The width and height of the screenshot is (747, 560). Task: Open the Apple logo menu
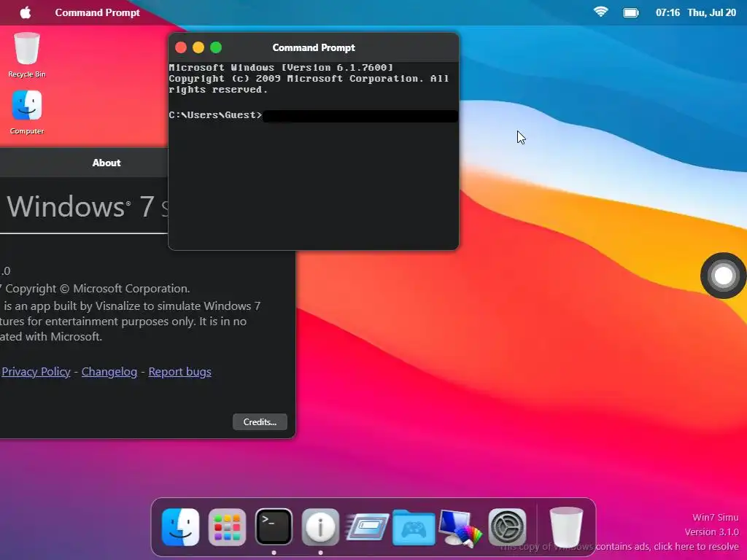(26, 12)
